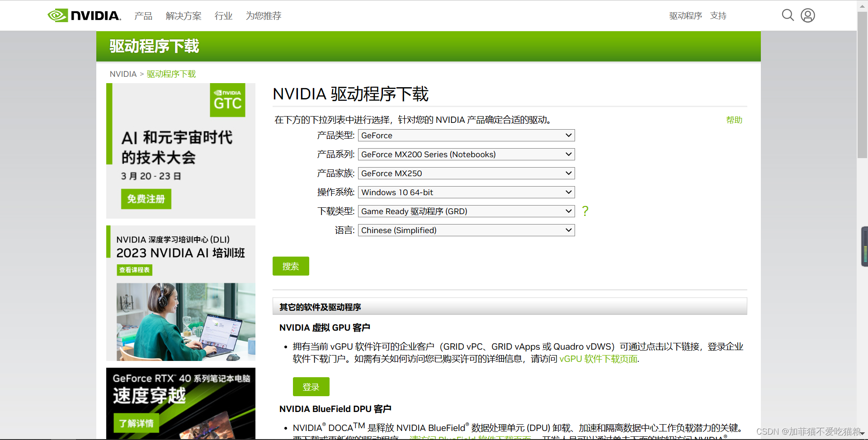This screenshot has width=868, height=440.
Task: Click the 了解详情 button on RTX 40 banner
Action: [136, 423]
